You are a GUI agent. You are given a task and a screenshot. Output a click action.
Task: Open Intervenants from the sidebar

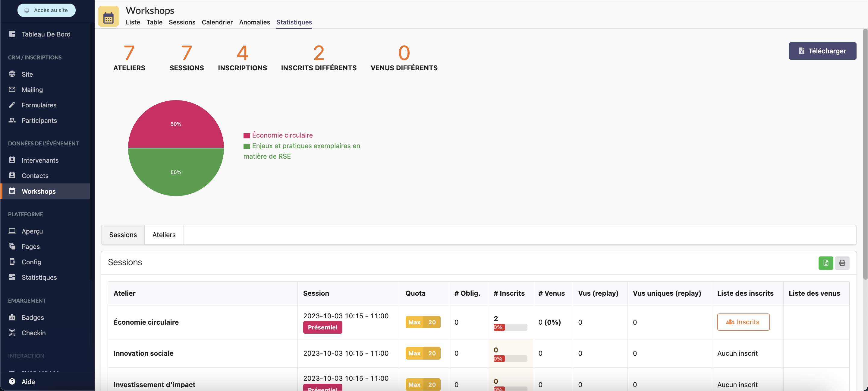(x=40, y=160)
